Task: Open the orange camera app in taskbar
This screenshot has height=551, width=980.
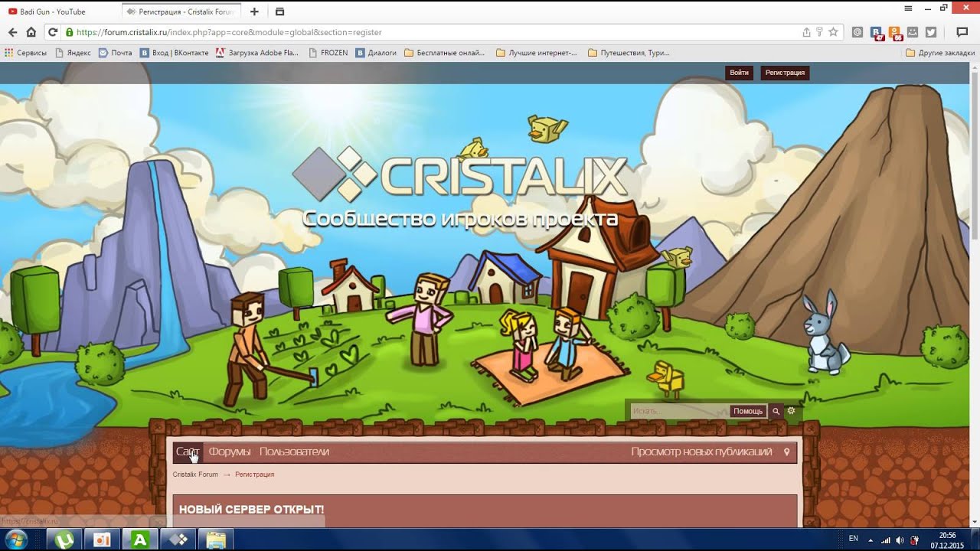Action: pos(102,540)
